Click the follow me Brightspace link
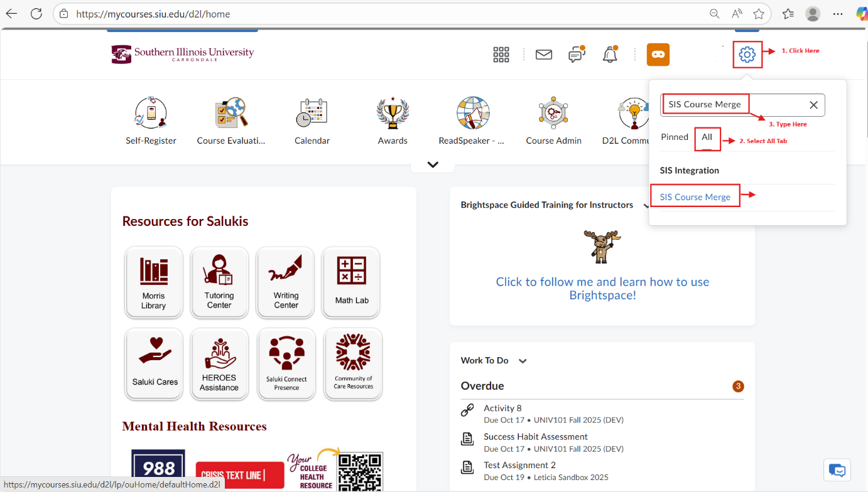This screenshot has width=868, height=492. tap(602, 288)
